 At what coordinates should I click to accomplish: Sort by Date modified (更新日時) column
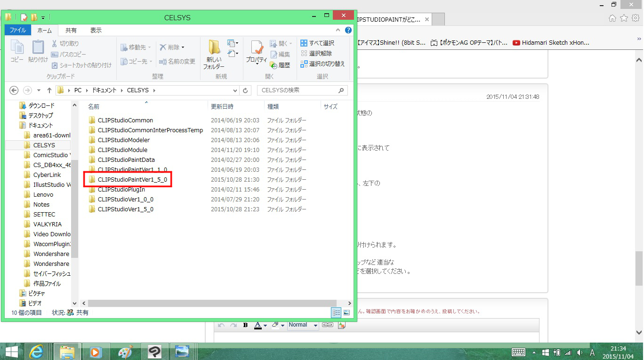click(222, 107)
